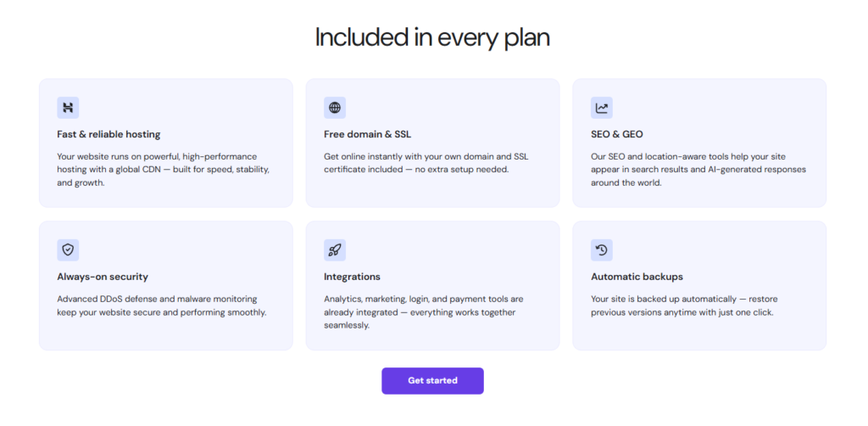The width and height of the screenshot is (868, 426).
Task: Click the rocket Integrations icon
Action: coord(335,249)
